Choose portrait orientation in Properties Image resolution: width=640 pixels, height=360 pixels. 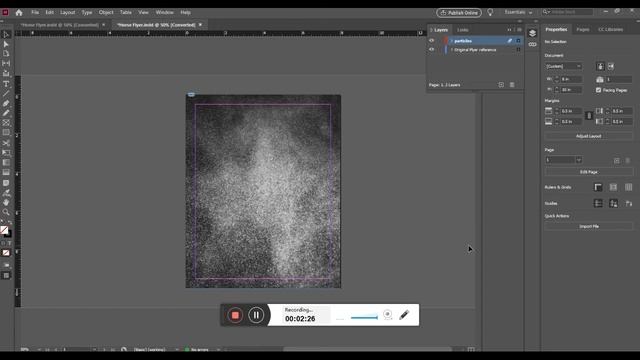pos(600,66)
